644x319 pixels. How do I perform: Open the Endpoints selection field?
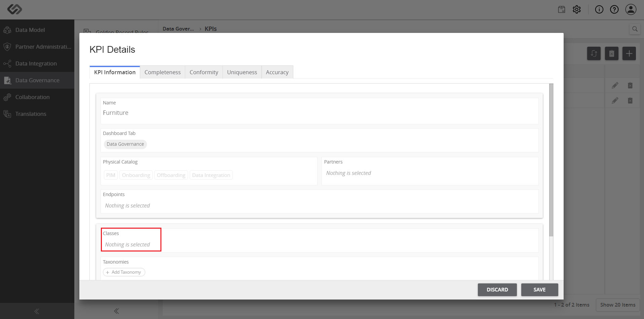coord(319,201)
